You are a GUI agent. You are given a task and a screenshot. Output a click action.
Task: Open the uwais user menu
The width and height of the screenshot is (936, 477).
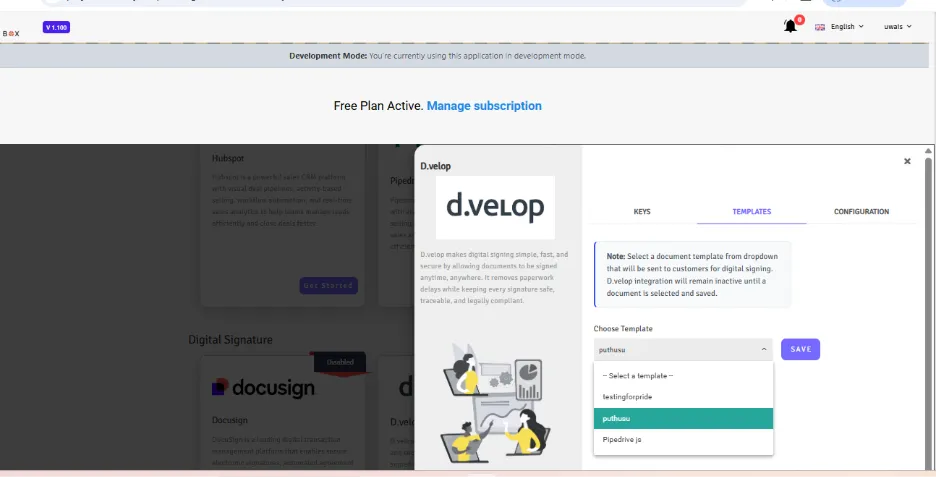pyautogui.click(x=897, y=27)
